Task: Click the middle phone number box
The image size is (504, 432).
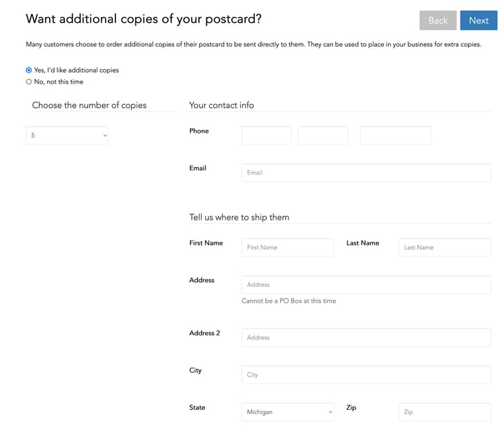Action: click(x=322, y=135)
